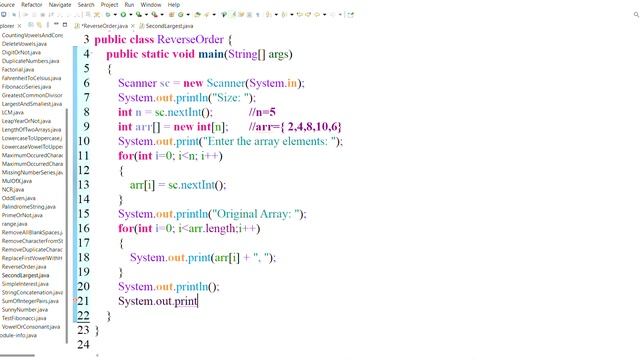Select NCR.java in Package Explorer
Screen dimensions: 640x360
(x=13, y=189)
